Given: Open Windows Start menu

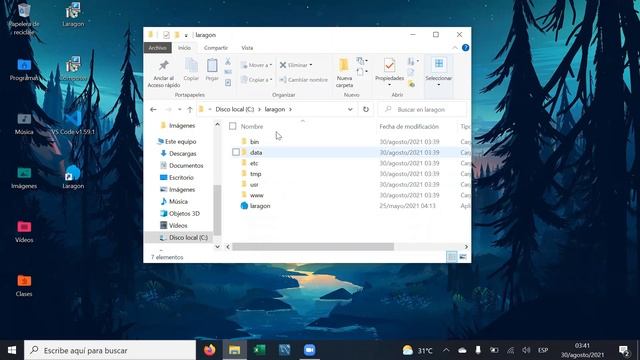Looking at the screenshot, I should pos(12,350).
